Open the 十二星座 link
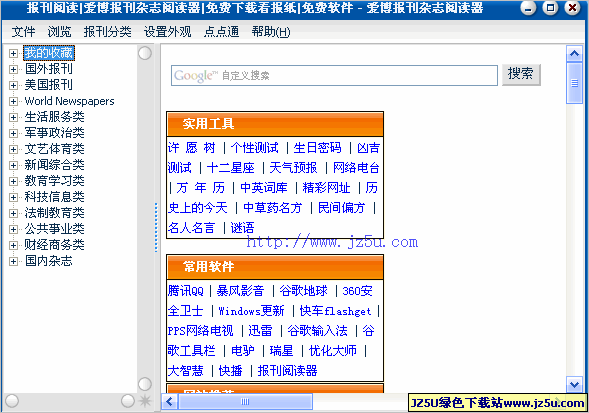Screen dimensions: 589x413 pos(231,168)
